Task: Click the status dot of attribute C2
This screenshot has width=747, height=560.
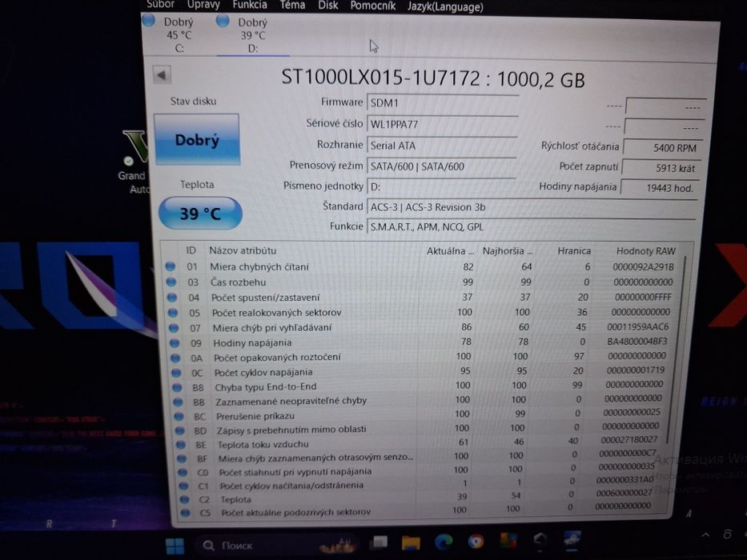Action: (185, 500)
